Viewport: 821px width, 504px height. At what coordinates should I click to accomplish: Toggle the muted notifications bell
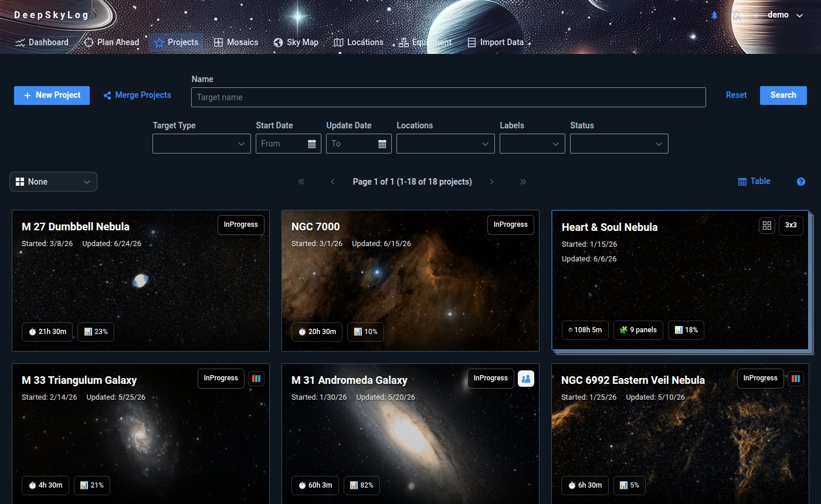[x=737, y=15]
